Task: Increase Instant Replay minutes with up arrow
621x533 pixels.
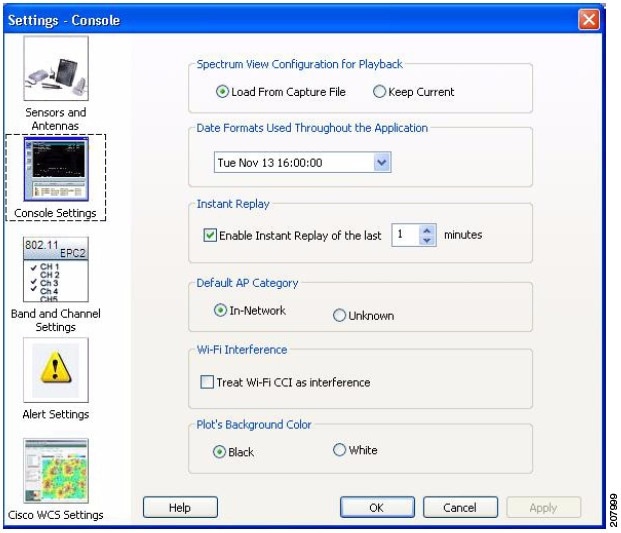Action: pos(427,230)
